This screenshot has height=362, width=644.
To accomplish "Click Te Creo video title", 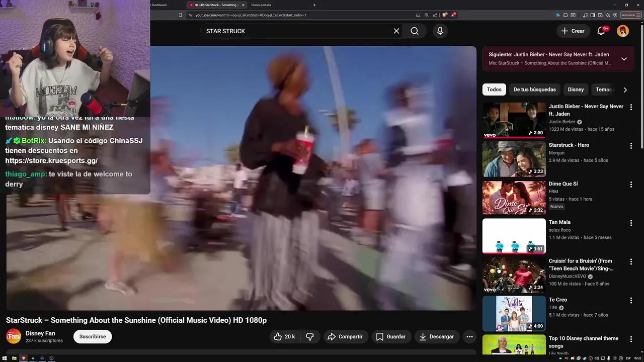I will [x=558, y=300].
